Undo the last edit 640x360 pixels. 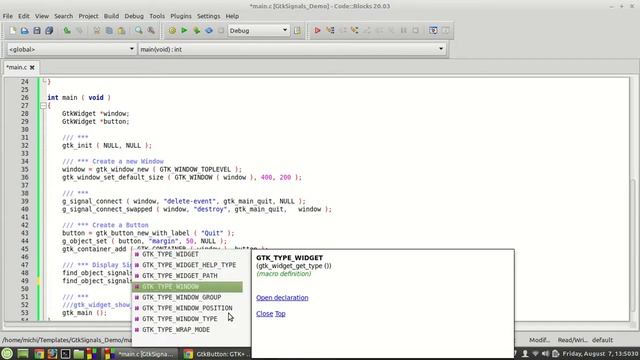pyautogui.click(x=67, y=31)
